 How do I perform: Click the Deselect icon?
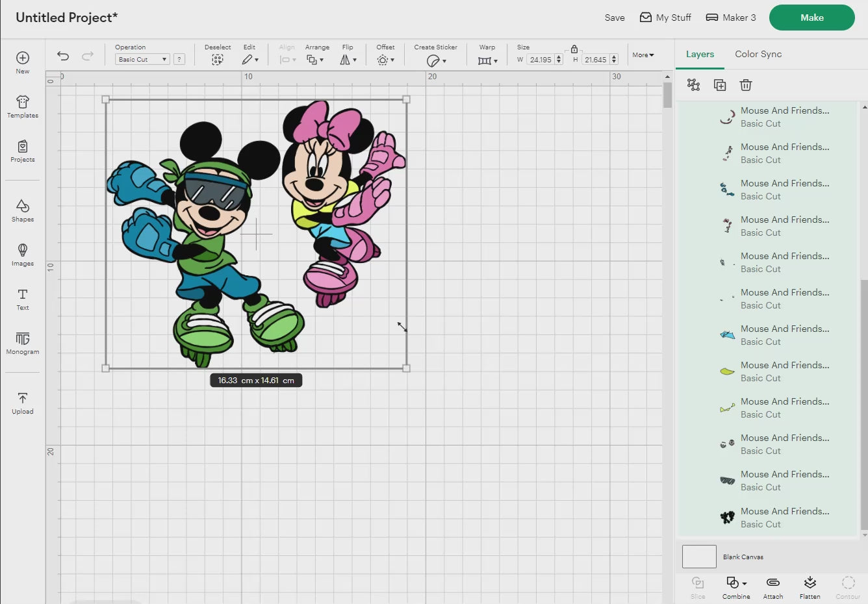coord(217,60)
